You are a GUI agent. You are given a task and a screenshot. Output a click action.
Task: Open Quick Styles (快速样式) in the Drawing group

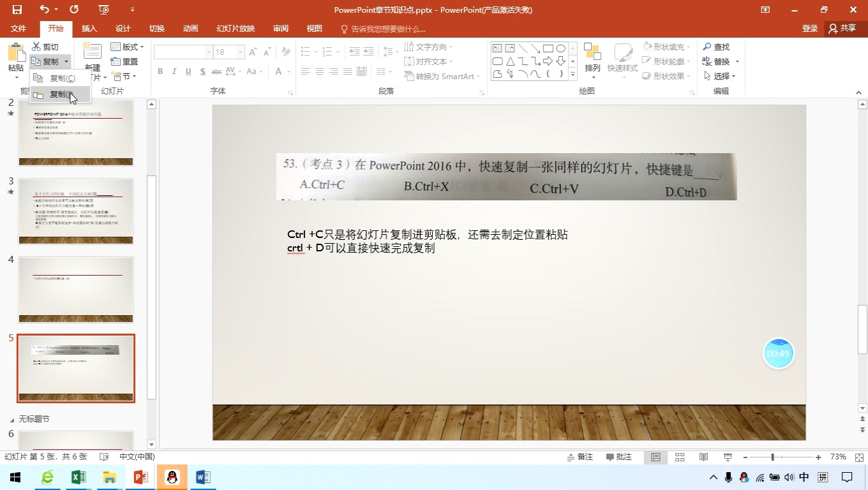pos(624,61)
